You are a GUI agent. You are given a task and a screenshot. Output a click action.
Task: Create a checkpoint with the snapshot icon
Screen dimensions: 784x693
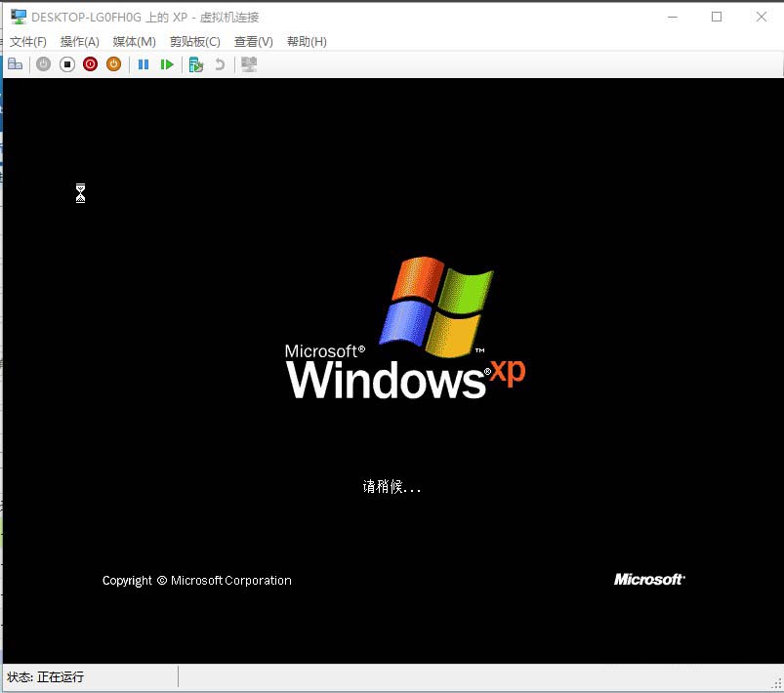(196, 64)
